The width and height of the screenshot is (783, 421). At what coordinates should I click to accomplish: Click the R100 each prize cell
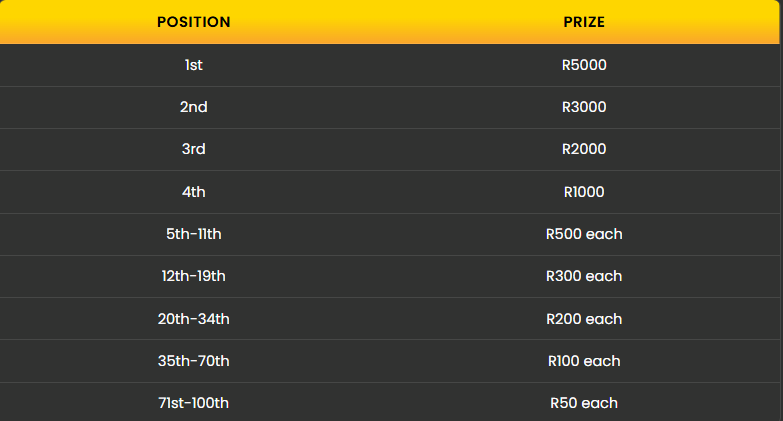tap(584, 361)
